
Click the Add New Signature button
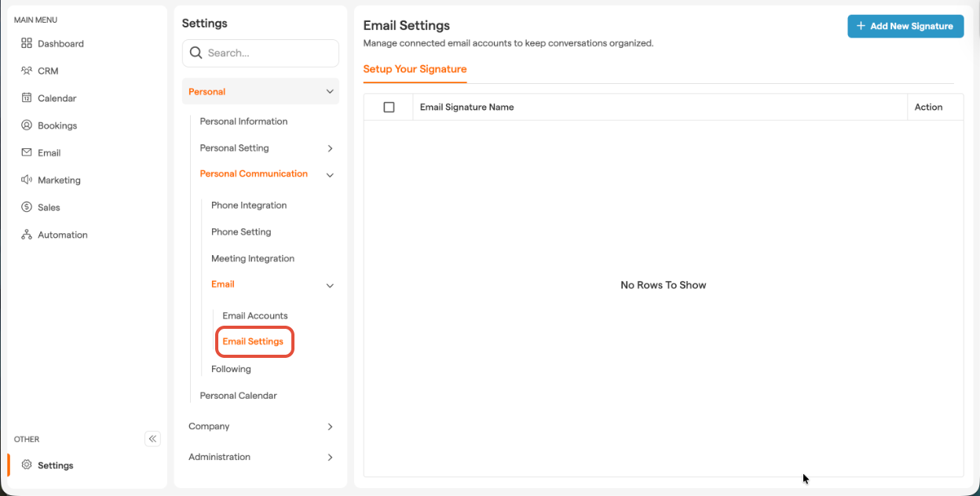(905, 26)
